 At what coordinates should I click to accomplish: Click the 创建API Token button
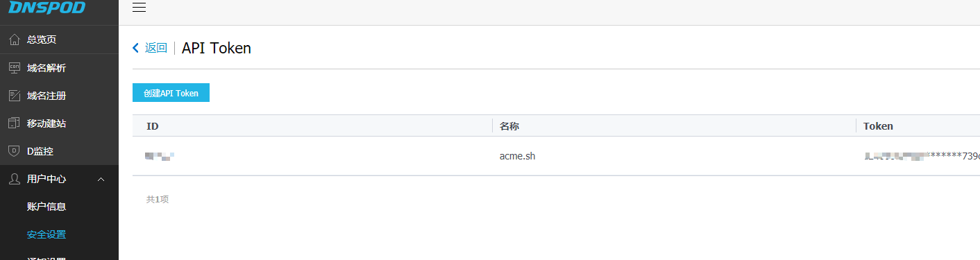tap(171, 93)
